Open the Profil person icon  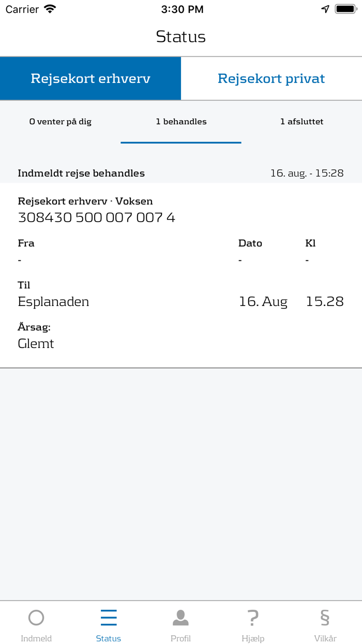[x=180, y=617]
